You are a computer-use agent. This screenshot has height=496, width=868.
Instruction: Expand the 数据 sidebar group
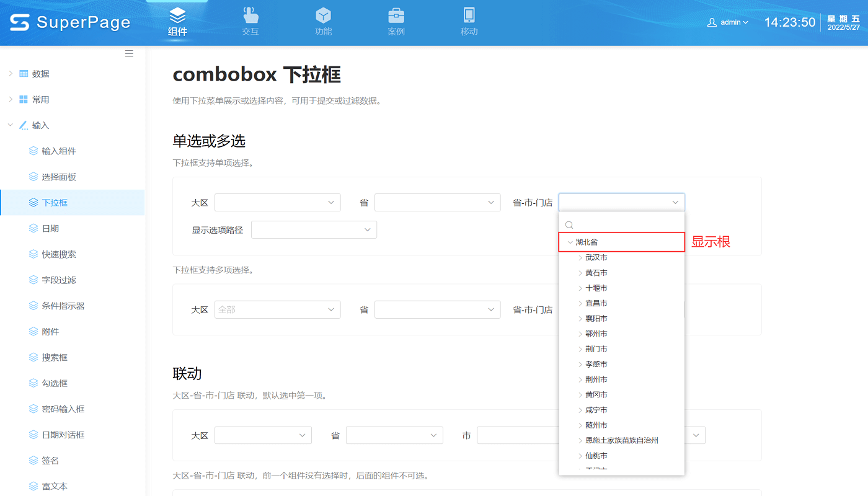point(11,74)
